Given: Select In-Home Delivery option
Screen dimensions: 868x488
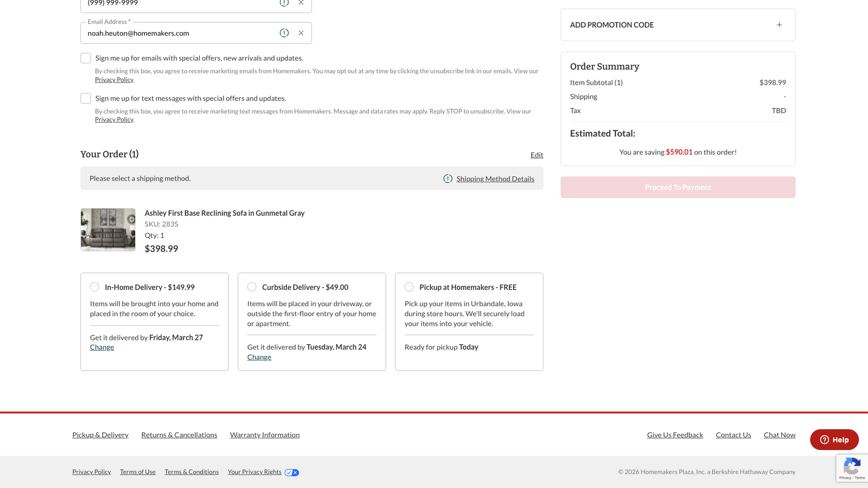Looking at the screenshot, I should point(94,287).
